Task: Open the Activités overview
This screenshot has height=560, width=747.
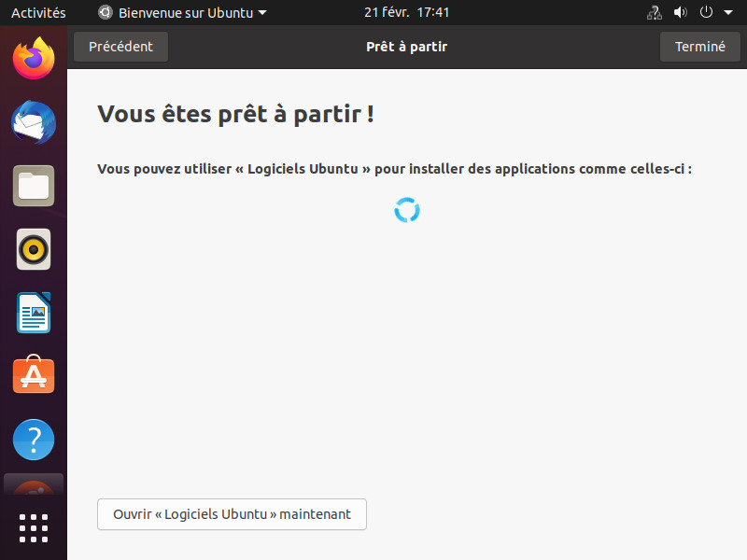Action: [x=38, y=13]
